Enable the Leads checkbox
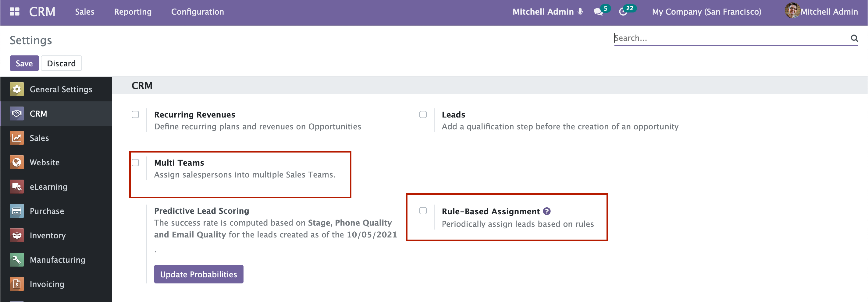This screenshot has height=302, width=868. pos(423,114)
